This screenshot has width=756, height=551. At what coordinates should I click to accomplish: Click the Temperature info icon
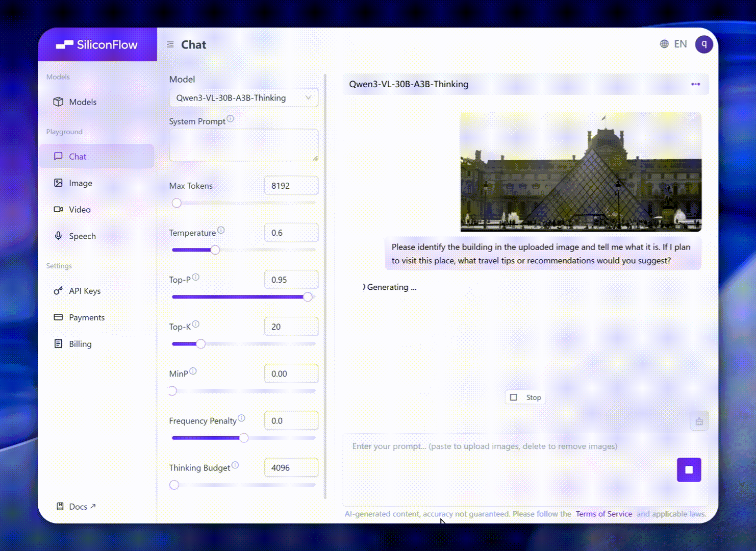point(221,230)
